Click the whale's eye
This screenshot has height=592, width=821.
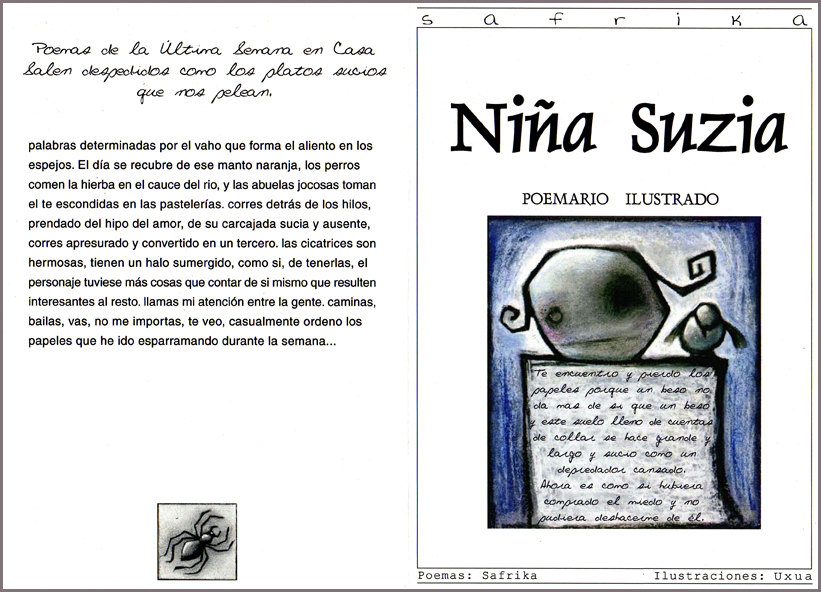(553, 316)
